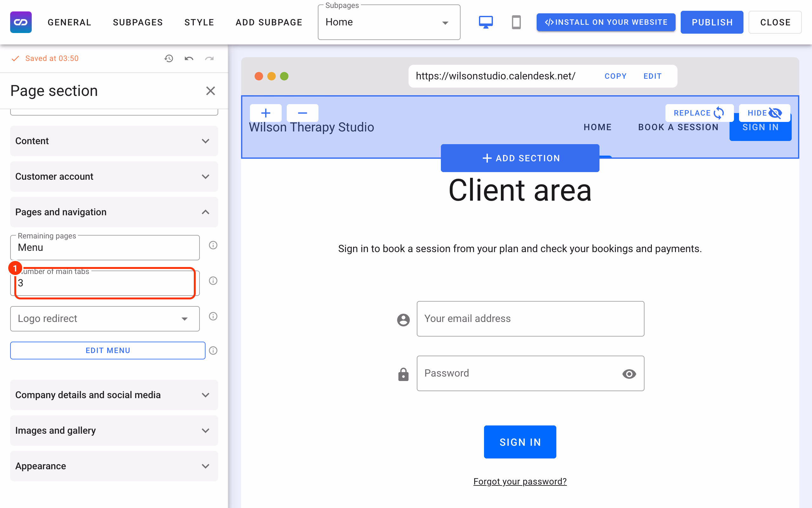This screenshot has height=508, width=812.
Task: Click the Number of main tabs field
Action: [105, 283]
